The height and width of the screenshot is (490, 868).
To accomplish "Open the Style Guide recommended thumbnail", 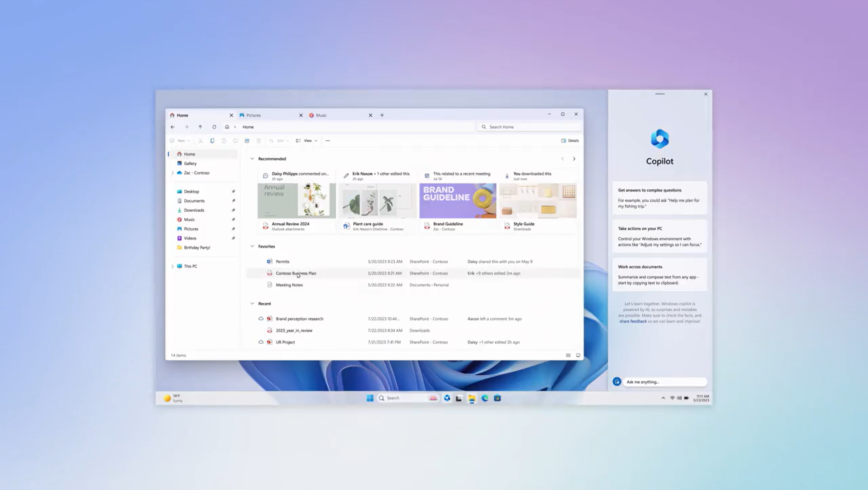I will 538,201.
